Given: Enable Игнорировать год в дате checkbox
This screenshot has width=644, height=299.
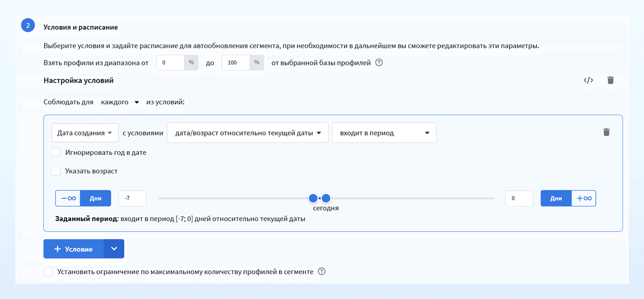Looking at the screenshot, I should point(56,152).
